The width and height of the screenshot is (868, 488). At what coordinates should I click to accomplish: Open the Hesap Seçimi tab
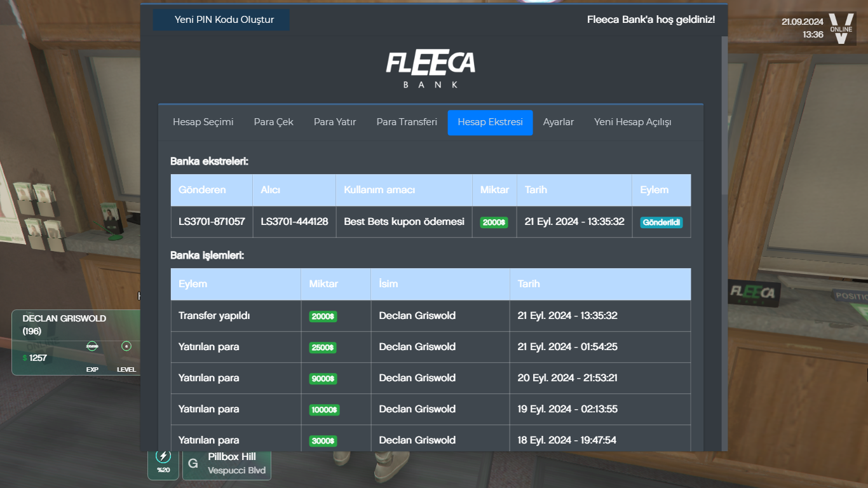pyautogui.click(x=203, y=122)
